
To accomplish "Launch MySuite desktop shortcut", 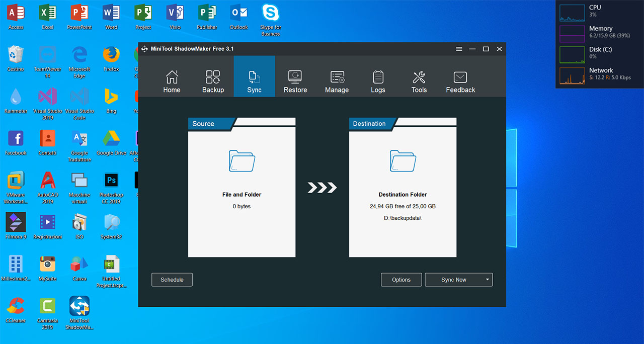I will coord(48,268).
